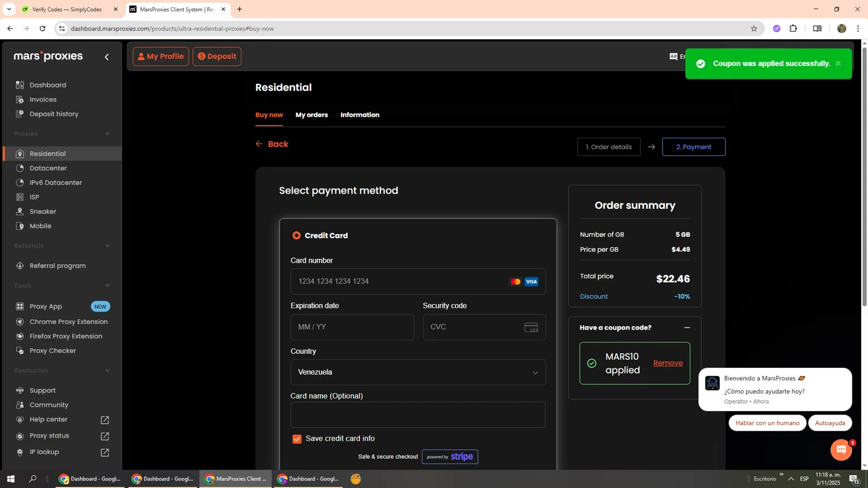Open Windows Start menu

[10, 479]
